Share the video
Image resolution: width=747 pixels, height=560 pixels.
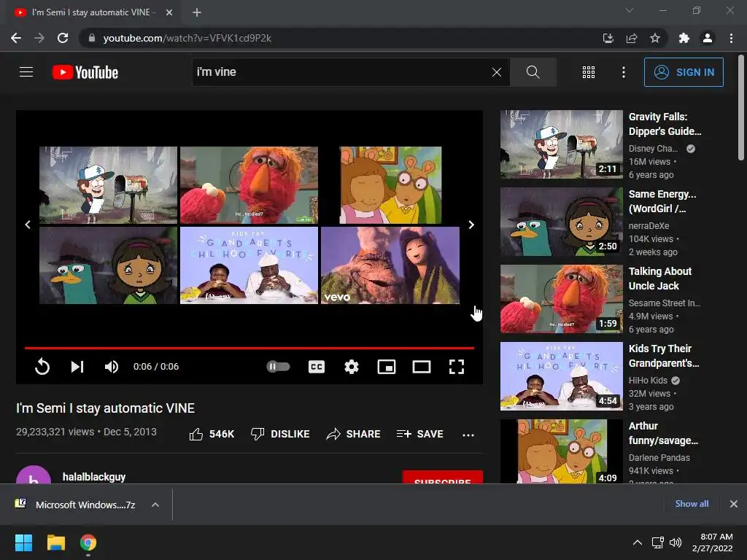pos(354,434)
